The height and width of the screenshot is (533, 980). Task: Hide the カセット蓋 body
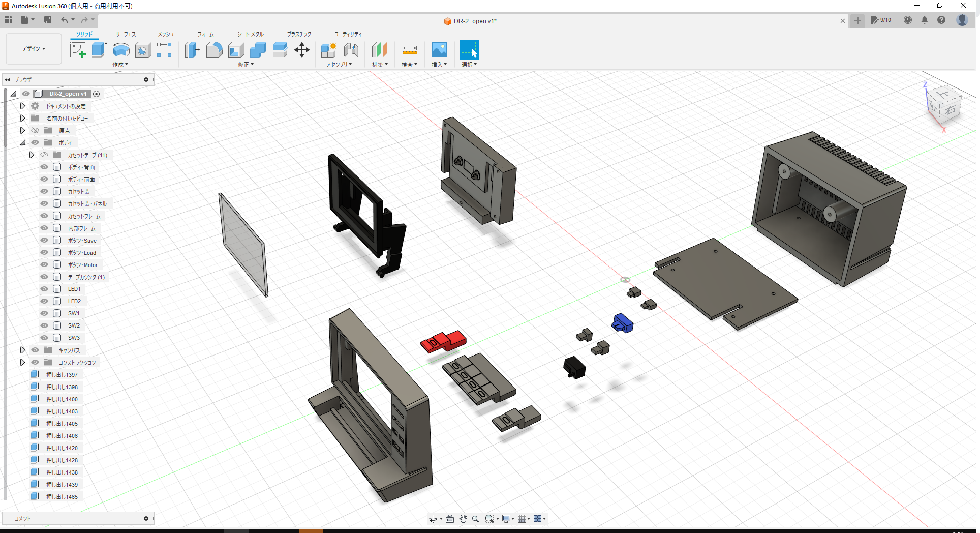click(44, 191)
